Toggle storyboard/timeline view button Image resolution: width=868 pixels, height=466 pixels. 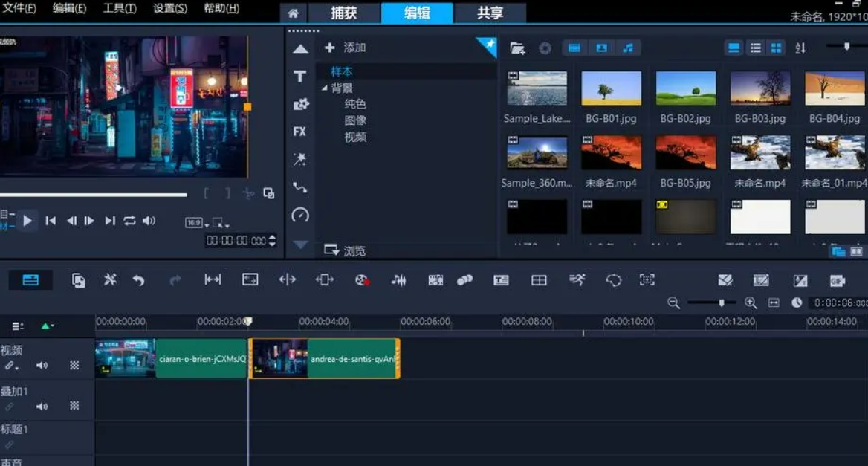(30, 280)
